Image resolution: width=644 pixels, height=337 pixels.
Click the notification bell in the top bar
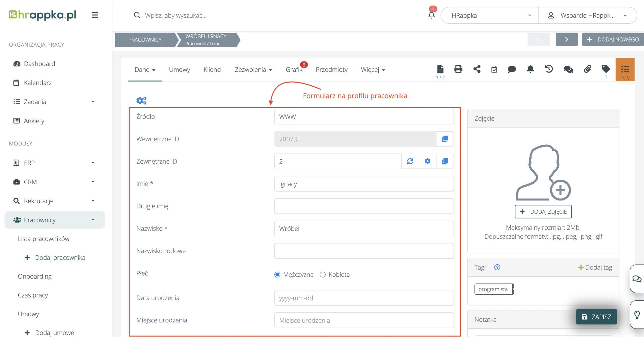click(431, 15)
